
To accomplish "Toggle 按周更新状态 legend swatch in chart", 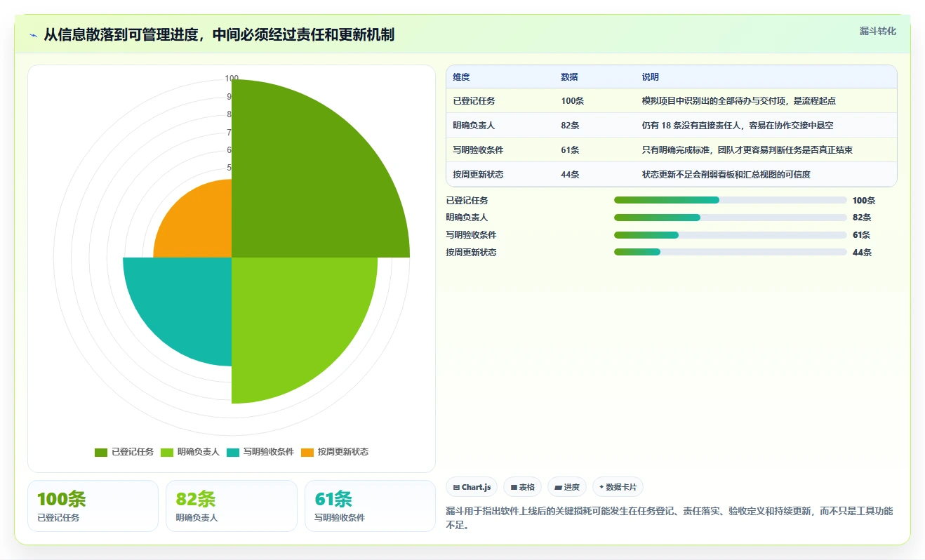I will 307,452.
